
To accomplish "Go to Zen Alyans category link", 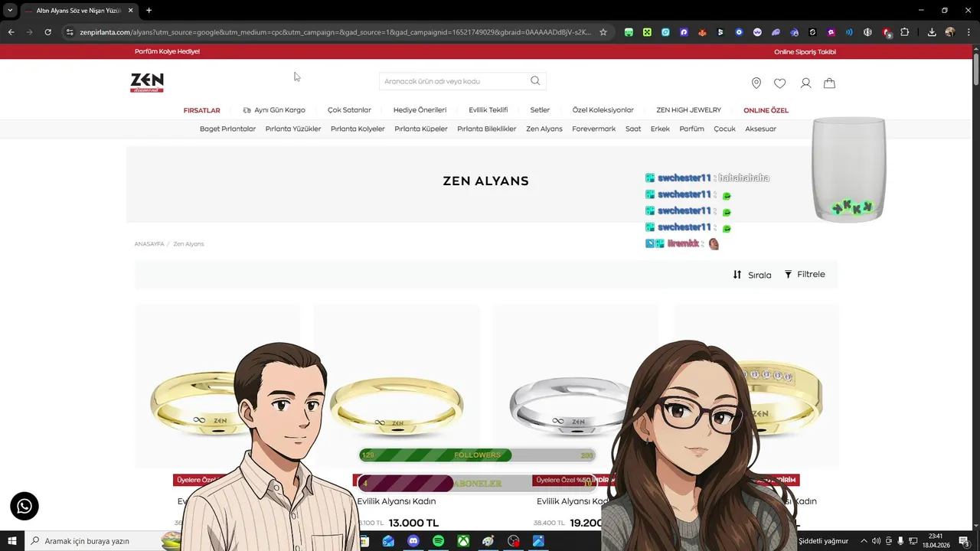I will pos(544,129).
